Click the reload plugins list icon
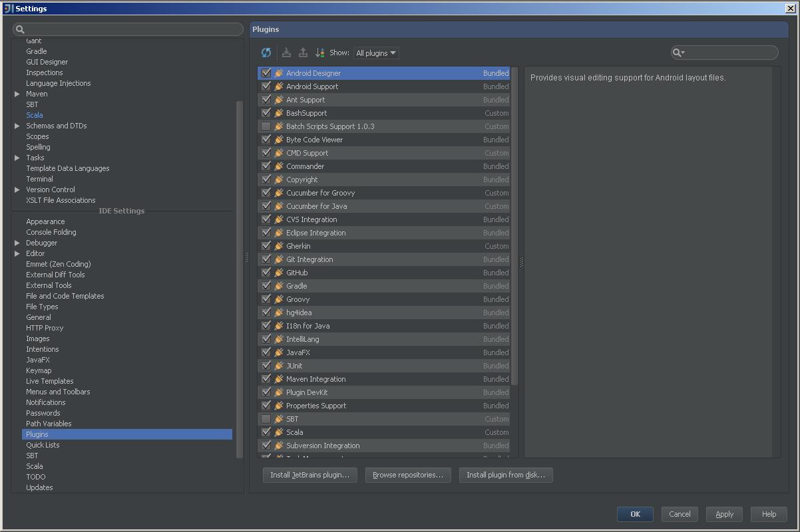The width and height of the screenshot is (800, 532). pos(266,53)
